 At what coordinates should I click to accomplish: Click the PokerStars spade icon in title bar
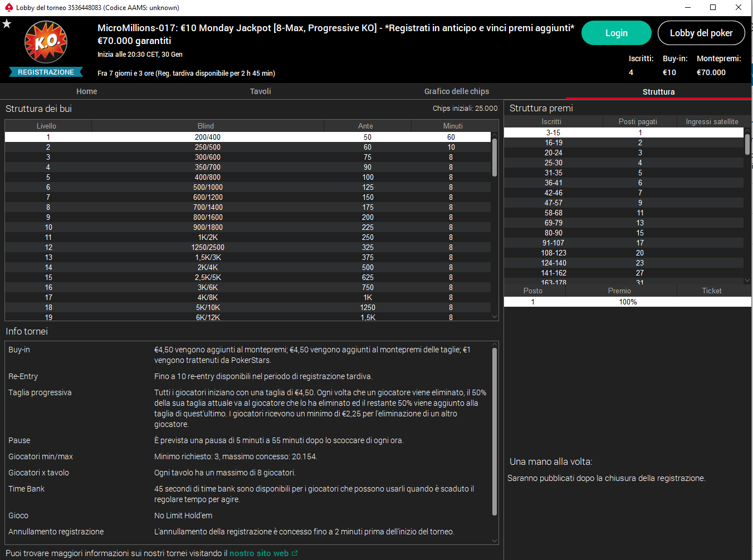8,7
